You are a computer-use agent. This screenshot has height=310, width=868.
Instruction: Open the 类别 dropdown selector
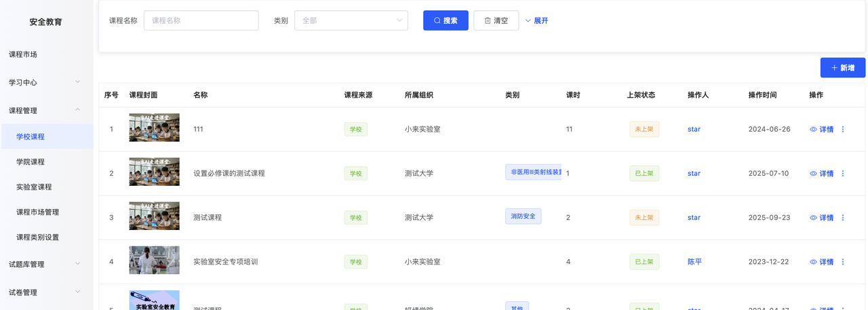(351, 20)
